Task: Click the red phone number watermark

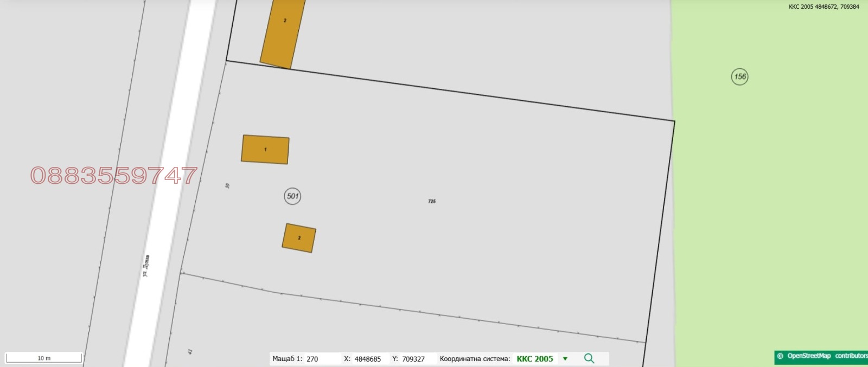Action: (x=114, y=175)
